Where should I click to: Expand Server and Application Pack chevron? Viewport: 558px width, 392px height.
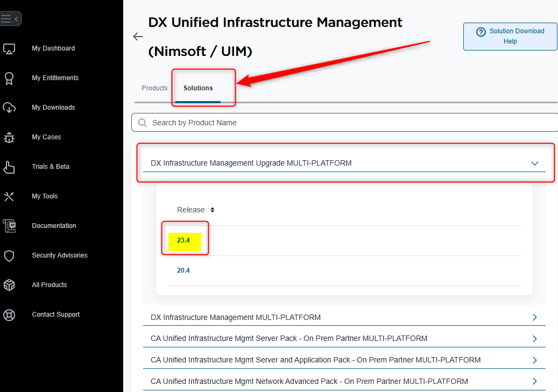[x=534, y=360]
